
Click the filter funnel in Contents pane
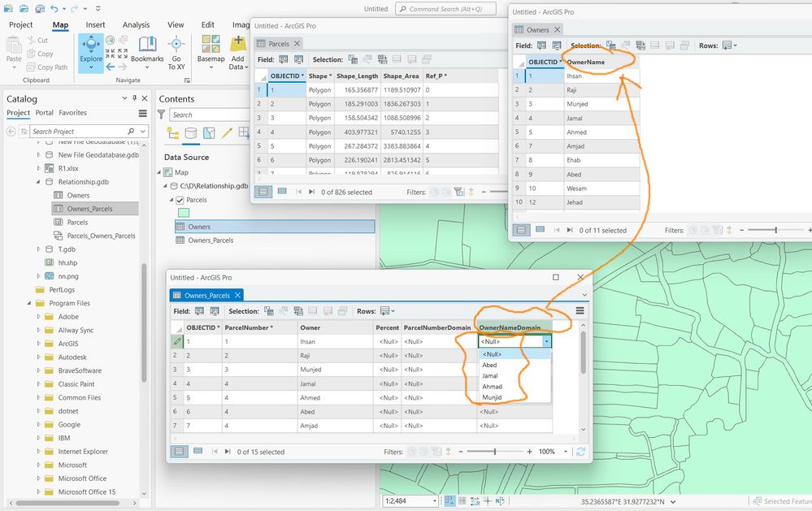(161, 115)
